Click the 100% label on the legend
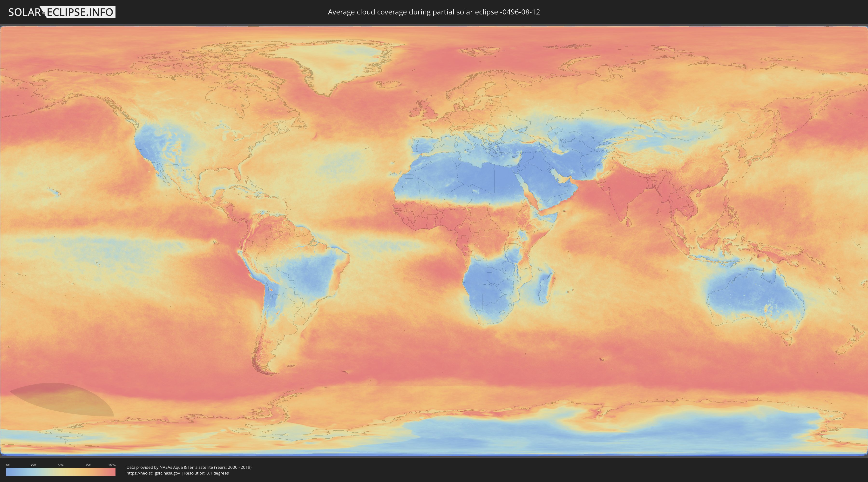The width and height of the screenshot is (868, 482). (112, 465)
